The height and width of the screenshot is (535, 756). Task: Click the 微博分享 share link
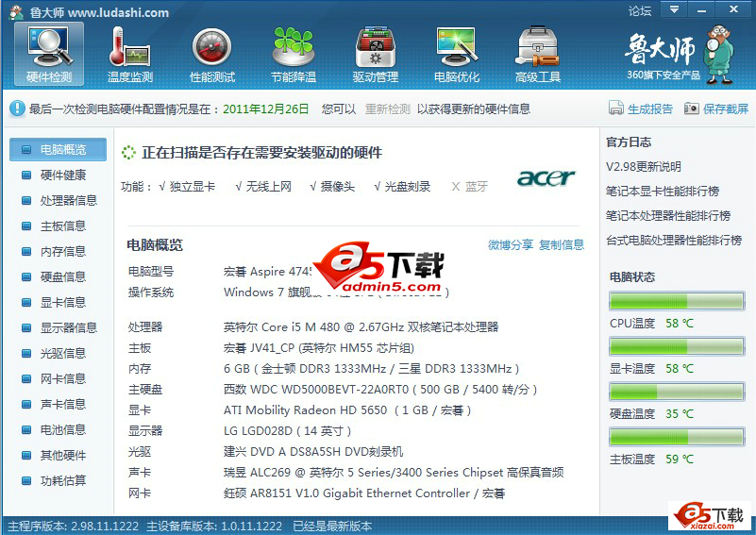pyautogui.click(x=510, y=244)
